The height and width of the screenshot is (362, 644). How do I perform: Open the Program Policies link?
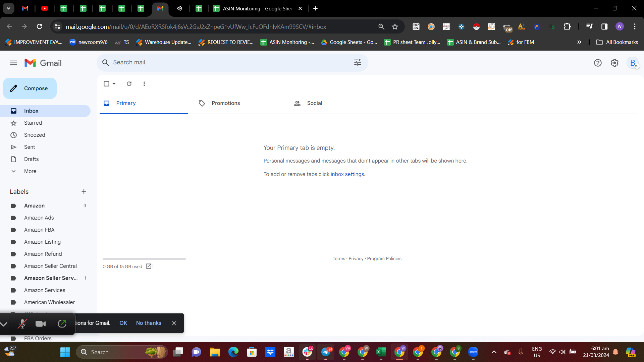click(384, 259)
